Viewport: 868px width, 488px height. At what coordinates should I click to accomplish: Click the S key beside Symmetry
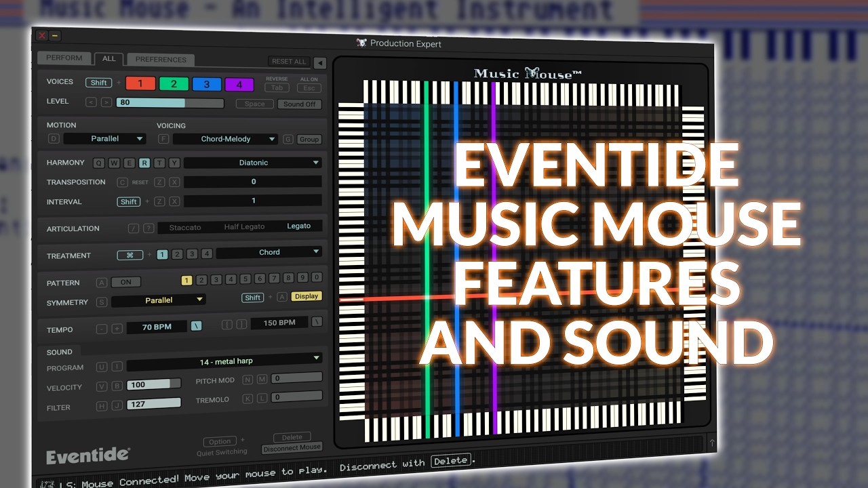(102, 302)
